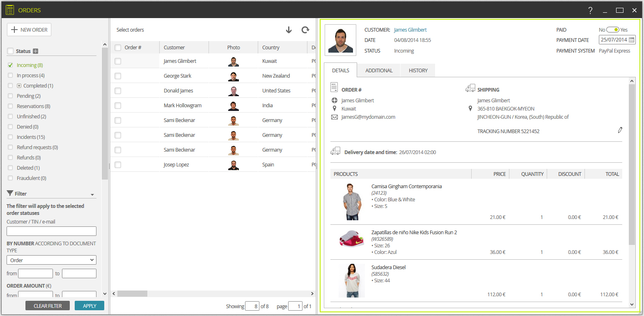Click the Showing count field
The height and width of the screenshot is (316, 644).
tap(252, 306)
